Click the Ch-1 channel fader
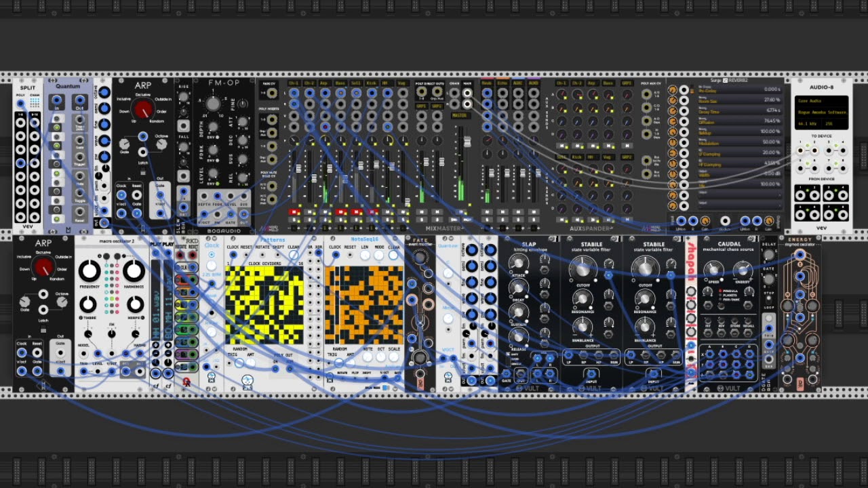The height and width of the screenshot is (488, 868). [298, 168]
